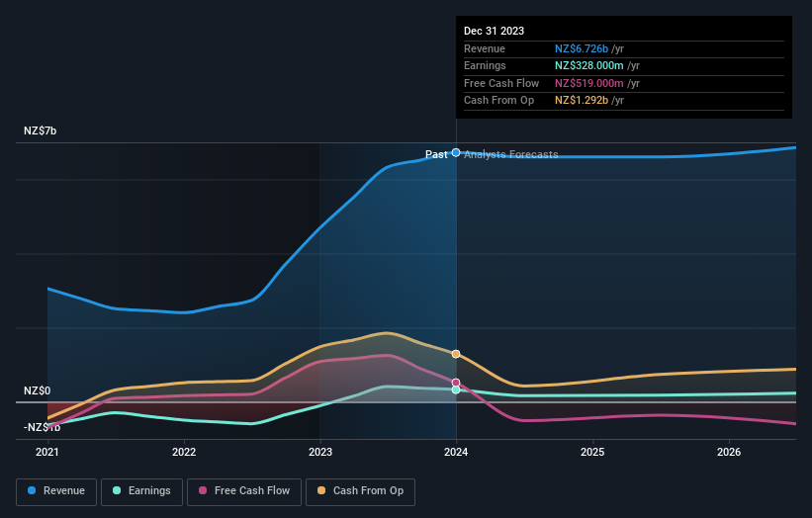812x518 pixels.
Task: Click the NZ$519.000m free cash flow value
Action: (589, 83)
